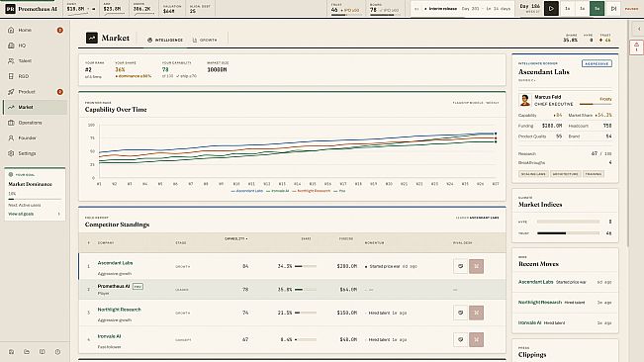The width and height of the screenshot is (644, 362).
Task: Open the HQ section in the sidebar
Action: coord(35,45)
